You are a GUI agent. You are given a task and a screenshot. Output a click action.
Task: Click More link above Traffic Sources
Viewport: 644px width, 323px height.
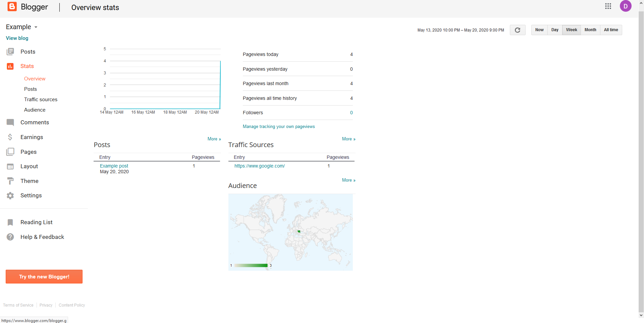pos(348,139)
